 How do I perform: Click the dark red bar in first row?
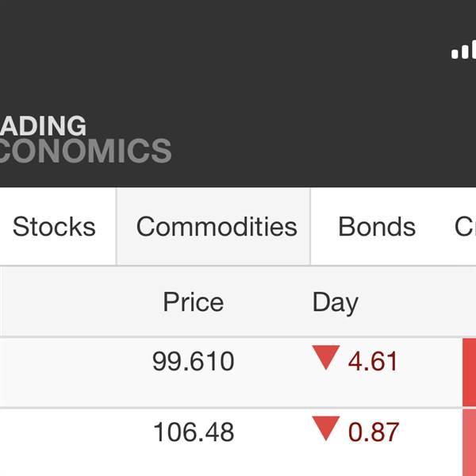[470, 373]
